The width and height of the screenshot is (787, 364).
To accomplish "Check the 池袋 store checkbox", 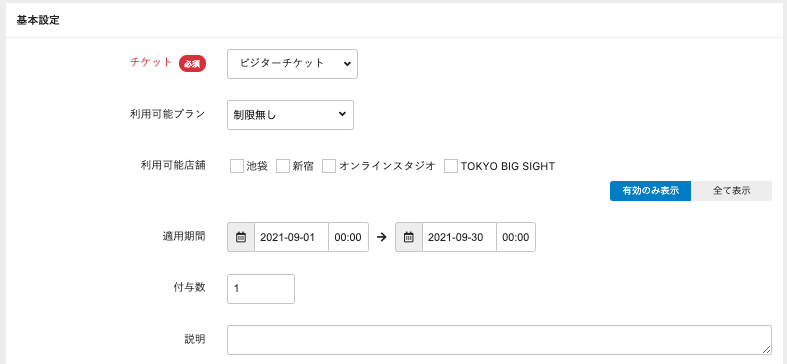I will click(x=237, y=166).
